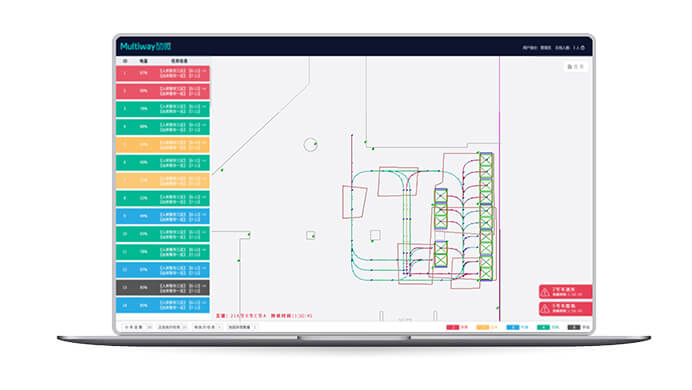Click the user icon at far right of header
The image size is (692, 390).
pyautogui.click(x=583, y=48)
